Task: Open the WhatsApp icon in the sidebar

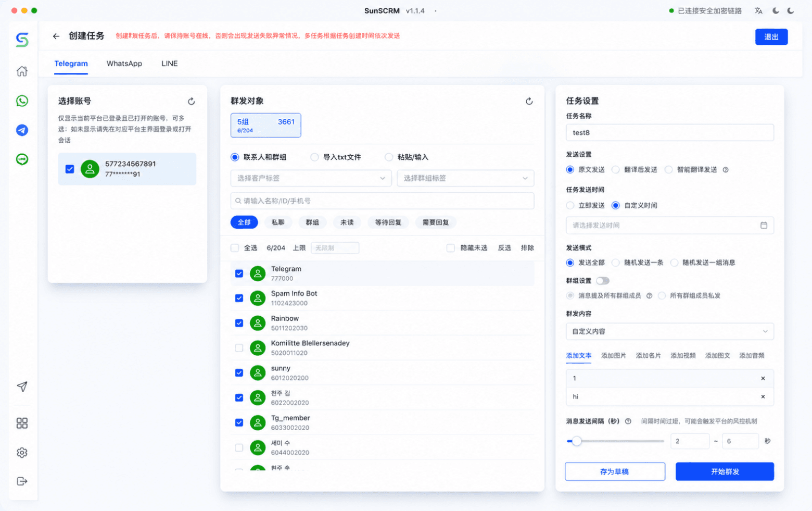Action: [22, 101]
